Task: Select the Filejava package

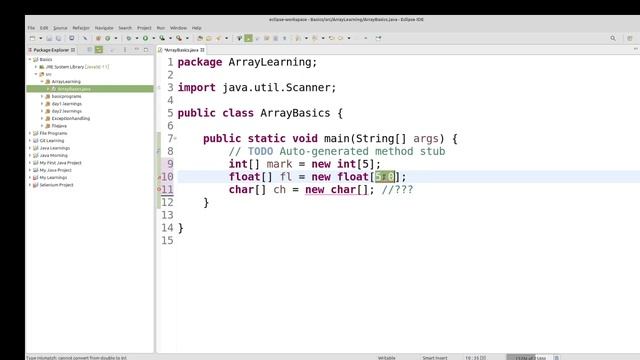Action: point(59,126)
